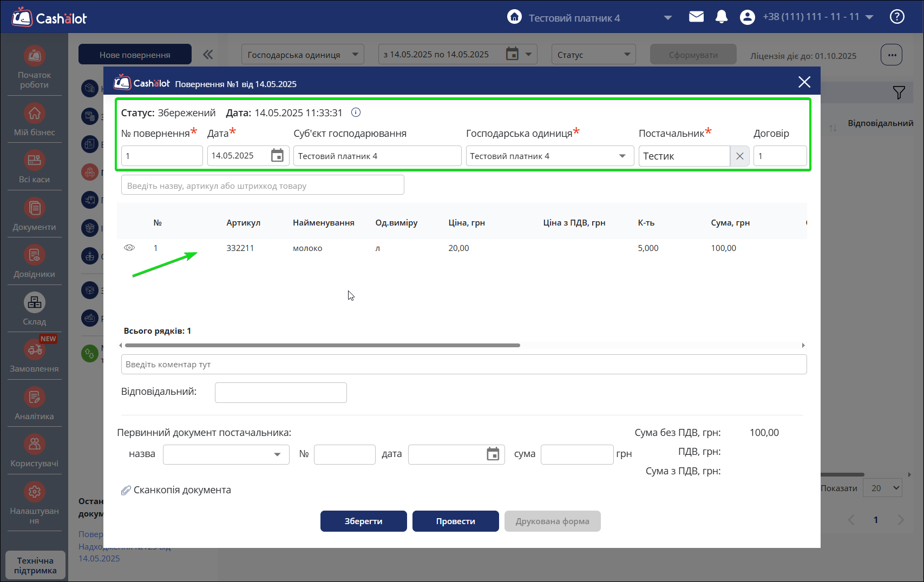This screenshot has width=924, height=582.
Task: Open calendar in primary document дата field
Action: click(493, 454)
